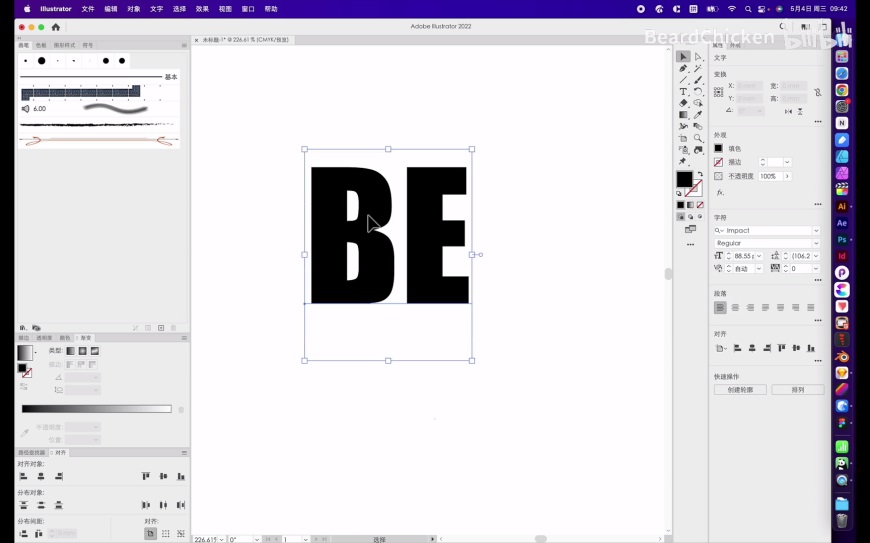Expand opacity 100% arrow
The width and height of the screenshot is (870, 543).
787,176
